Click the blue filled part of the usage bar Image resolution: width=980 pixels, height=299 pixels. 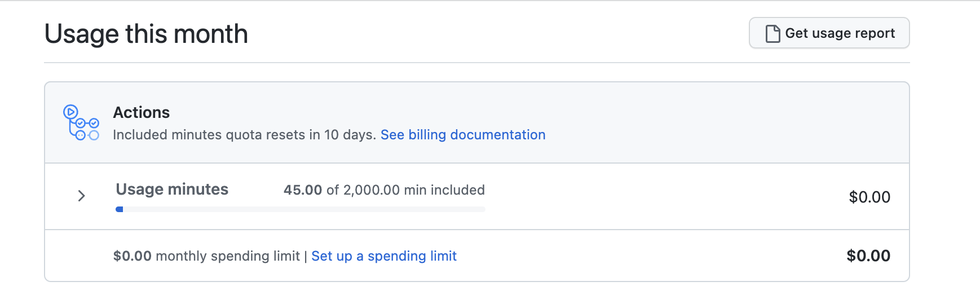pyautogui.click(x=120, y=209)
